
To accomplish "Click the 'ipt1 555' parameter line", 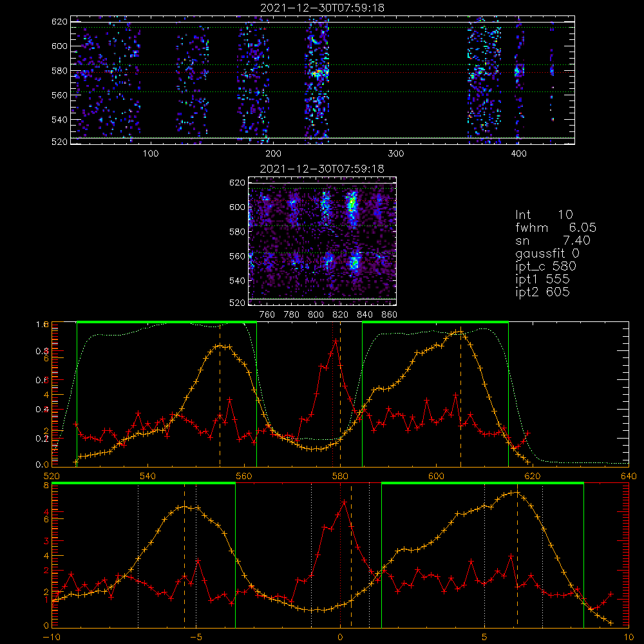I will (542, 279).
